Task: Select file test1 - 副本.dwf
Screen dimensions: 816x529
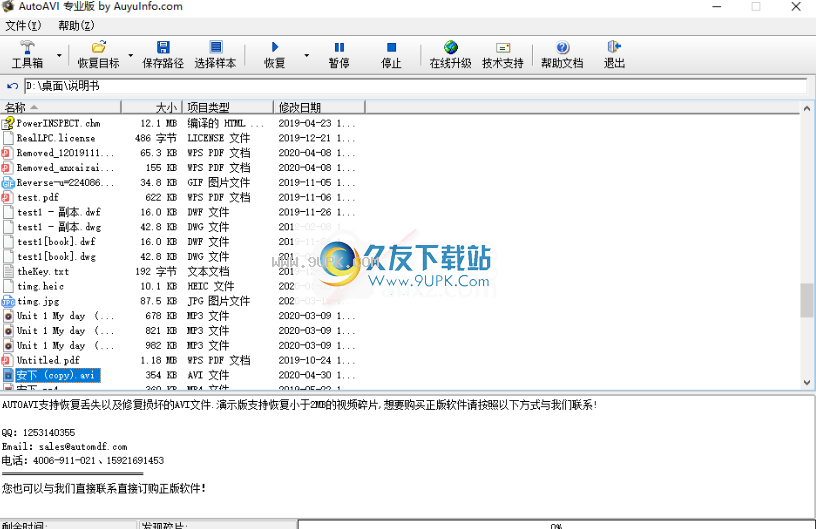Action: [59, 212]
